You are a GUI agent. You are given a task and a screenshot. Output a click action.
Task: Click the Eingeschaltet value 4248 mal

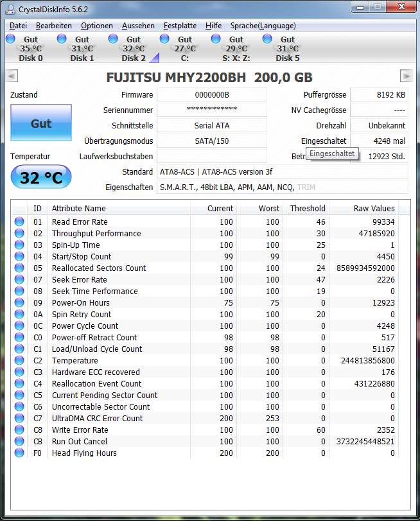380,141
